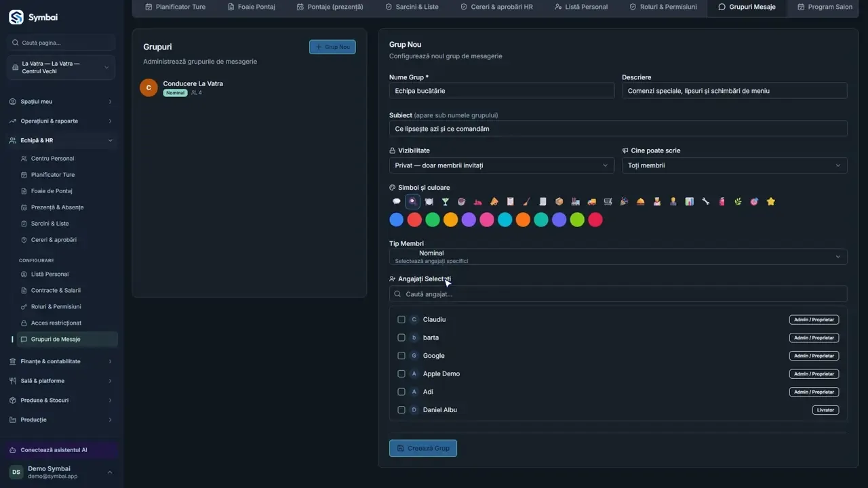
Task: Expand Finanțe & contabilitate section
Action: (61, 361)
